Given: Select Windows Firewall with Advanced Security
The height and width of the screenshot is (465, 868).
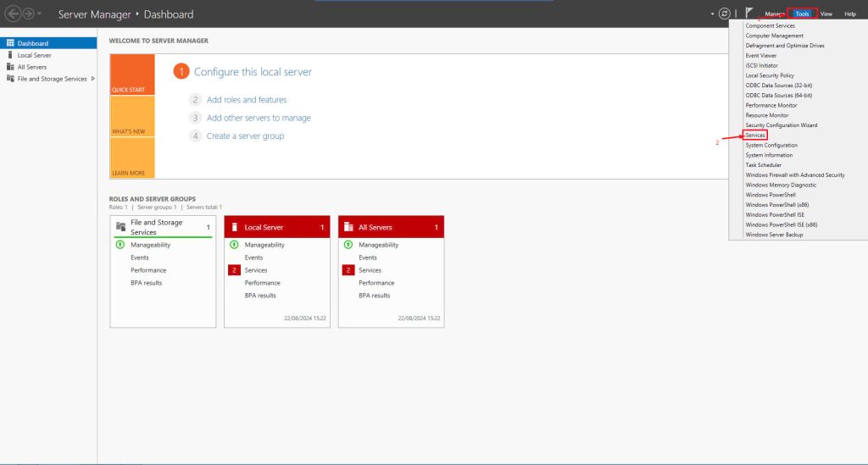Looking at the screenshot, I should pyautogui.click(x=795, y=175).
